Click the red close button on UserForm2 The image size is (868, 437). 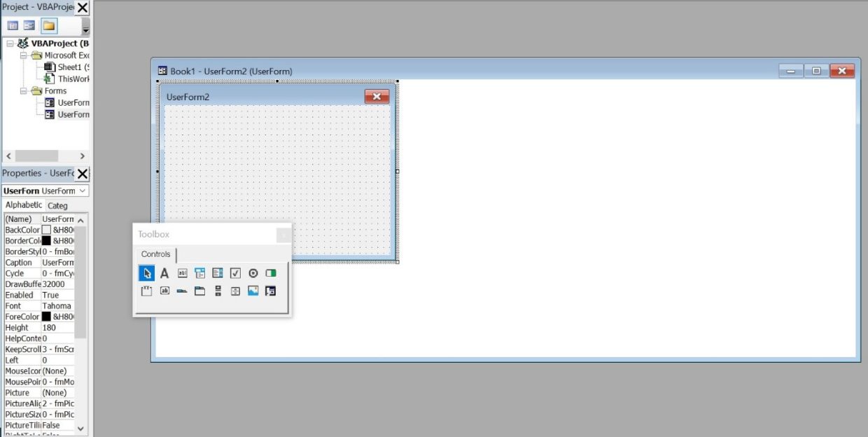pos(377,97)
